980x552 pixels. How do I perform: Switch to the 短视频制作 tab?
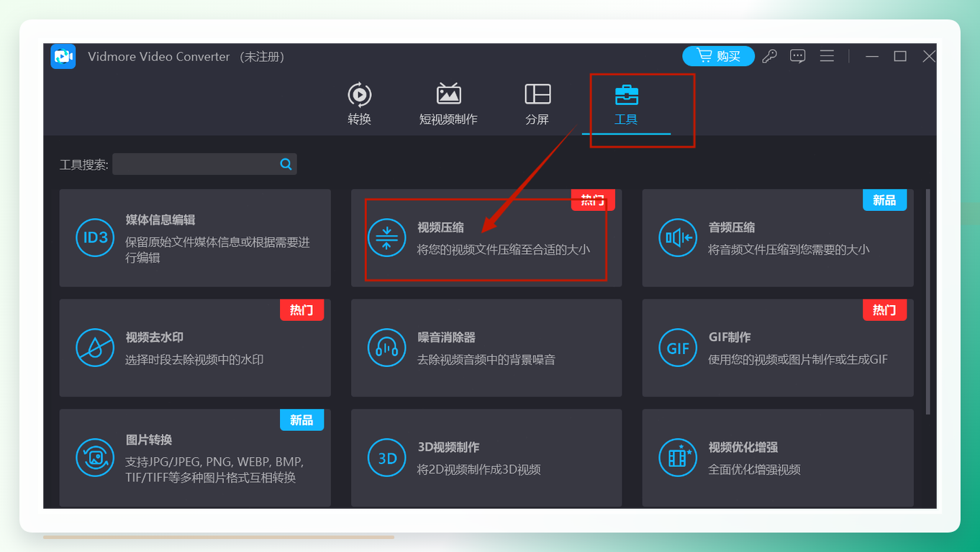point(448,104)
